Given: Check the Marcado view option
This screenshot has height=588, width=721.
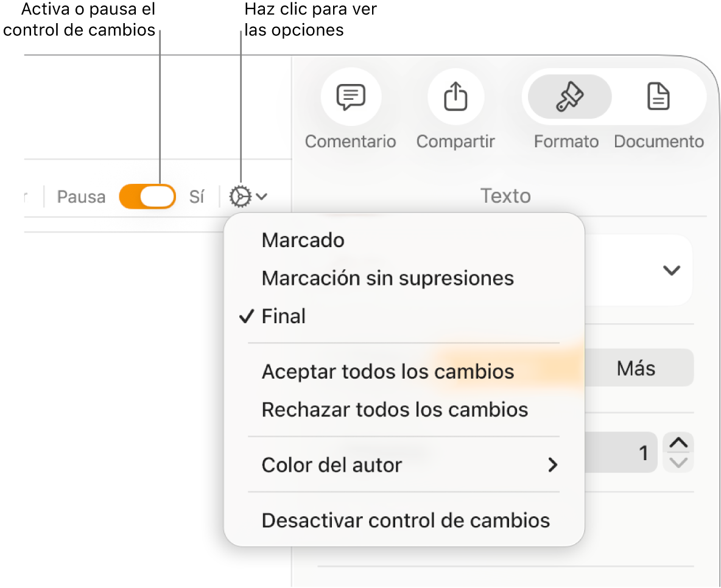Looking at the screenshot, I should pyautogui.click(x=303, y=240).
